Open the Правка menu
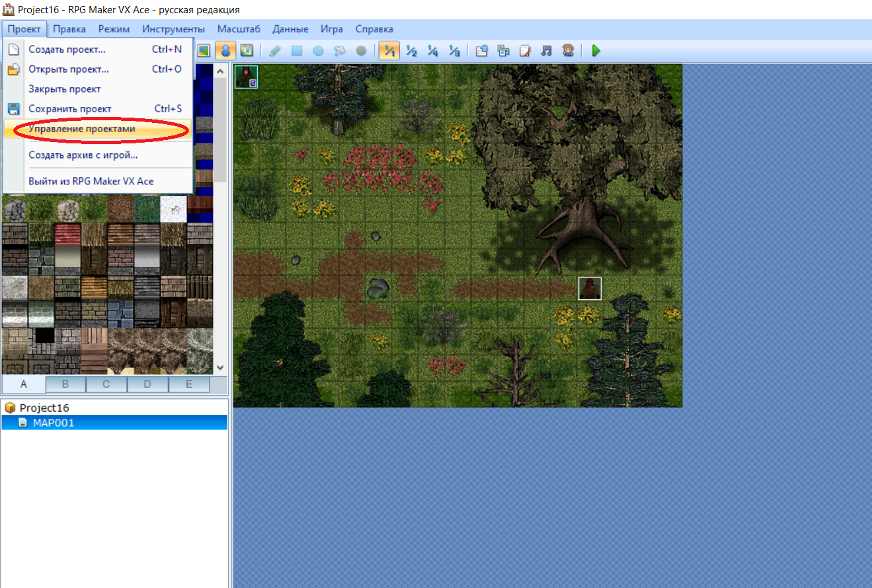The image size is (872, 588). click(x=69, y=29)
